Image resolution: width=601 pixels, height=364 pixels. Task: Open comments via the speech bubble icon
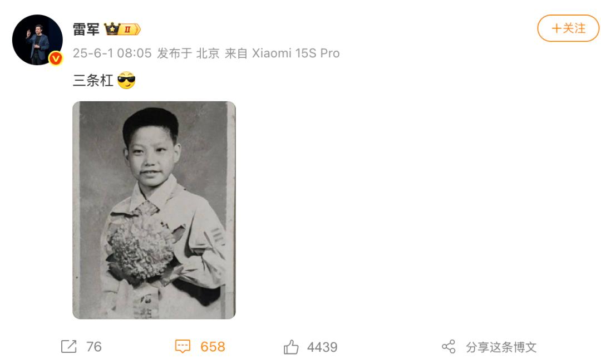tap(183, 346)
